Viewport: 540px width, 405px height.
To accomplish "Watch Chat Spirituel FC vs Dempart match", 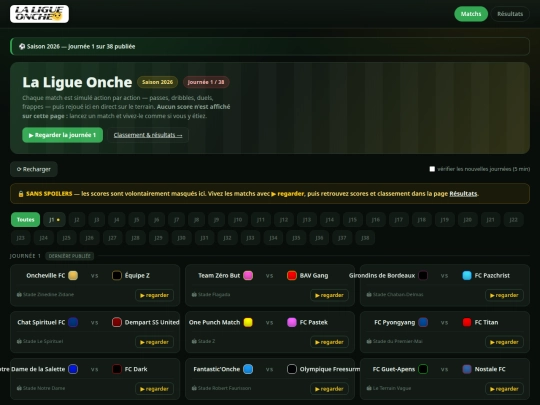I will 154,342.
